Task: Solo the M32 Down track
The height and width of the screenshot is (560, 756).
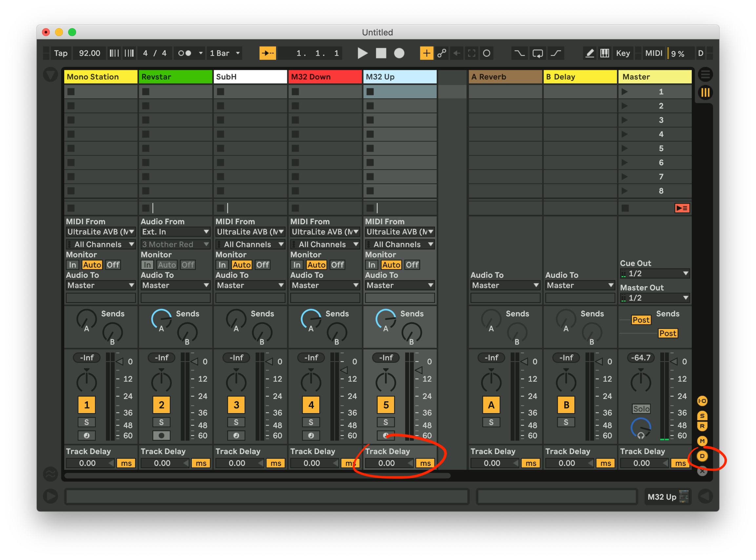Action: 311,422
